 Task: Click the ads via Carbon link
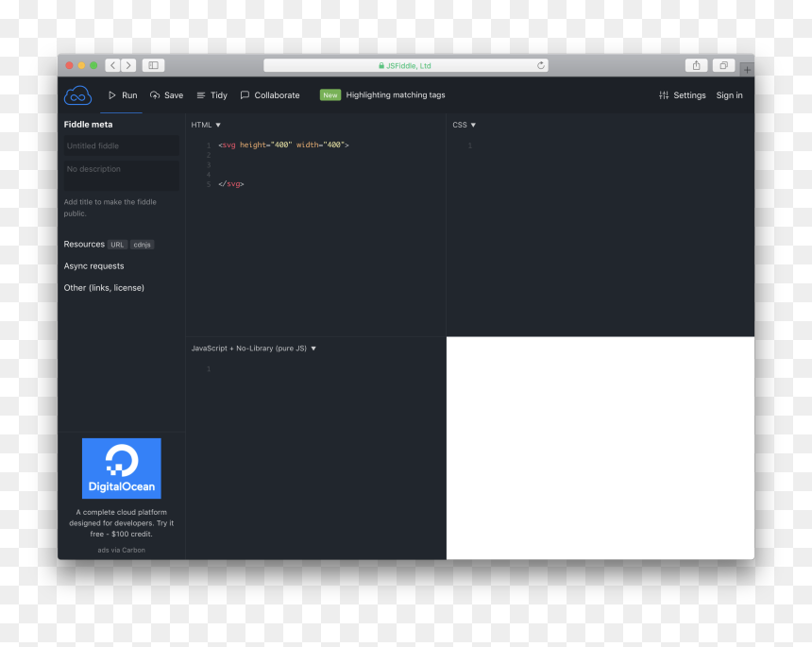point(121,550)
